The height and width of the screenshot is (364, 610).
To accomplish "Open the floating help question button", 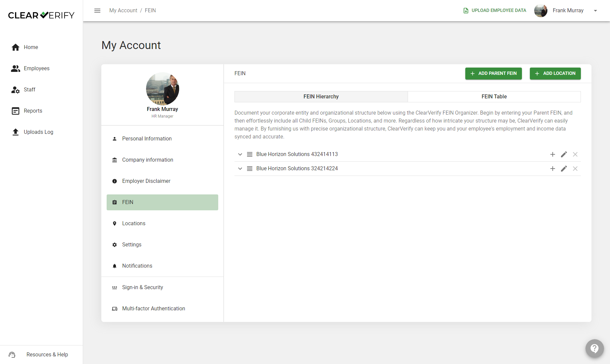I will point(594,348).
